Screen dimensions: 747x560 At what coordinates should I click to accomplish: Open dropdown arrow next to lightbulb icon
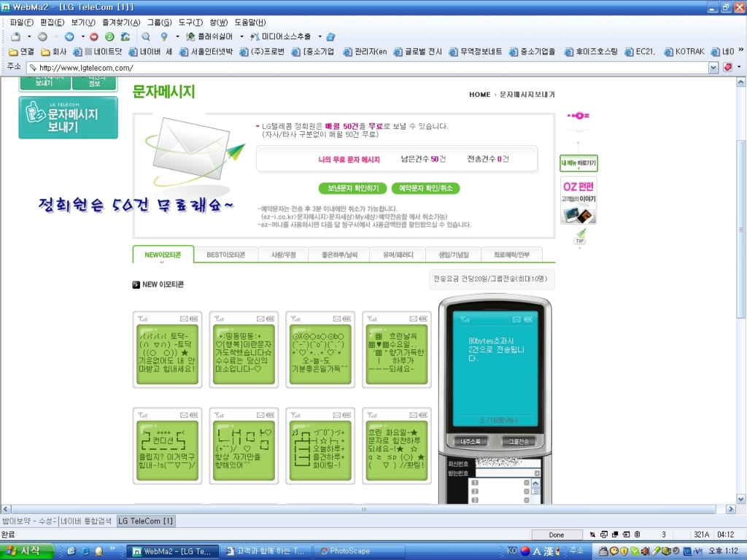[x=178, y=36]
